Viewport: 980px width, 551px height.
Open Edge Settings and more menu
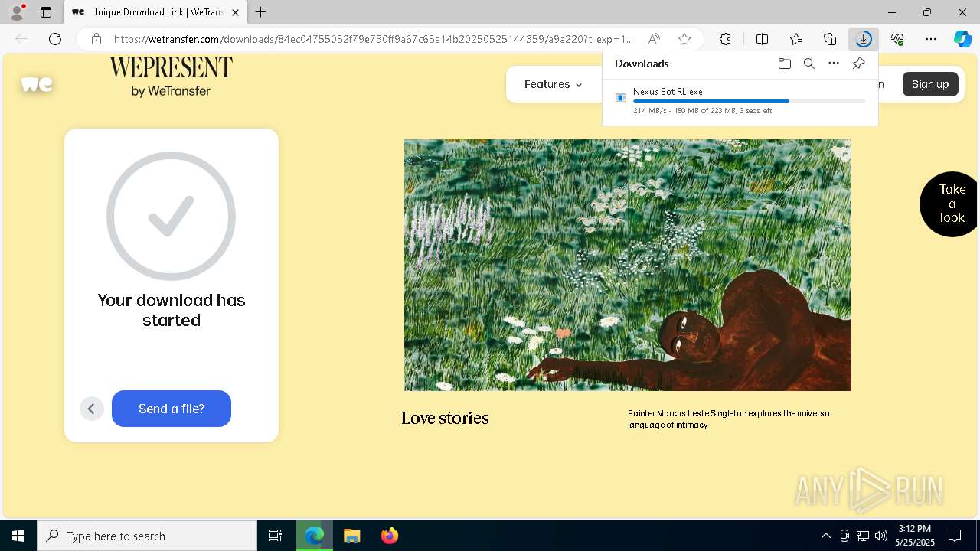[931, 39]
